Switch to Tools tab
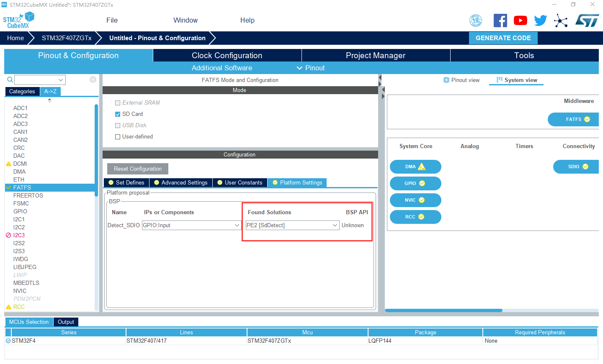Screen dimensions: 603x364 point(524,55)
